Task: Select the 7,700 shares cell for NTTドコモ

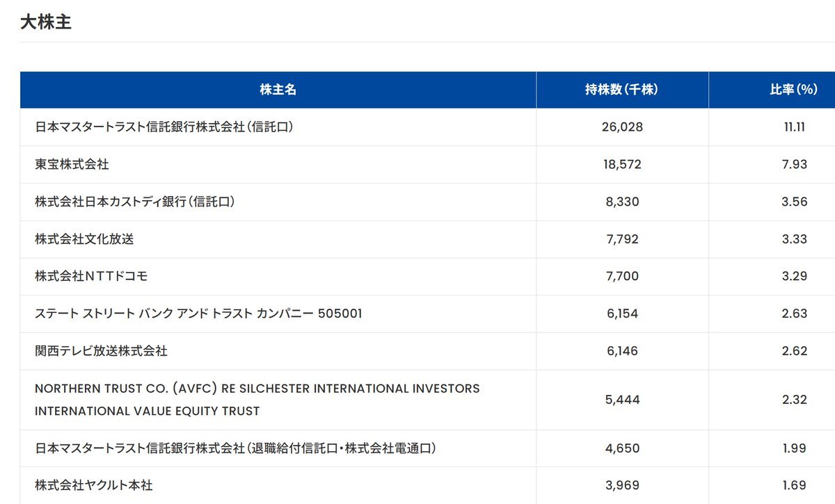Action: point(622,277)
